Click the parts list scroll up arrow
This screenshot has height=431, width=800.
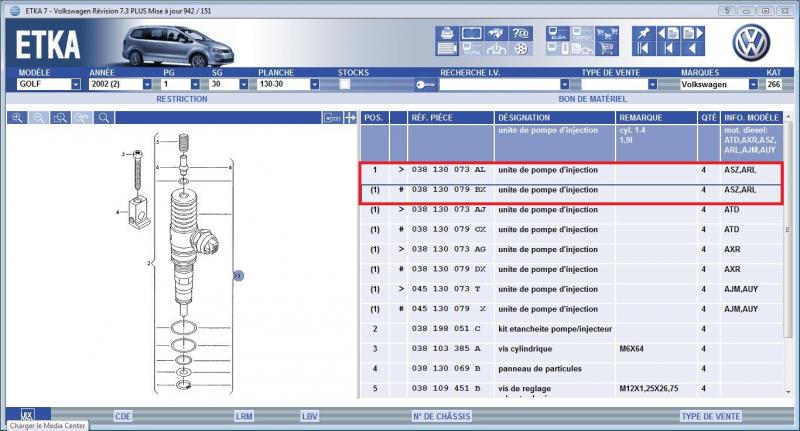(x=788, y=117)
